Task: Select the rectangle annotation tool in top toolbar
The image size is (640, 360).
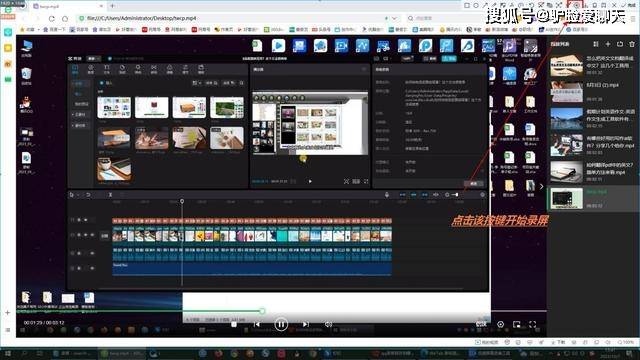Action: [x=467, y=5]
